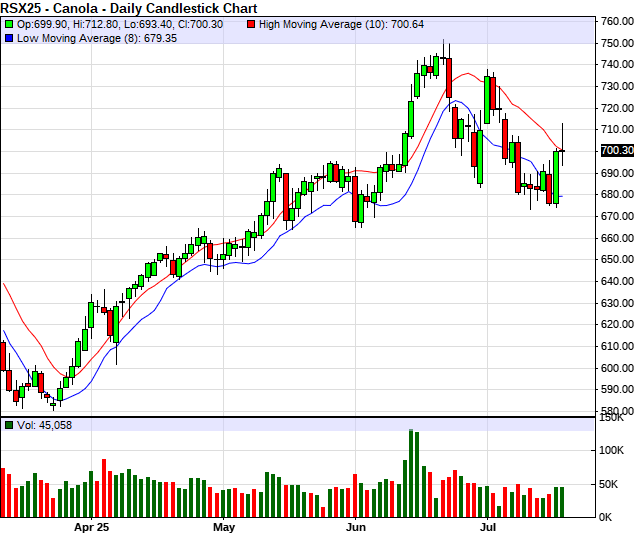Click the Vol: 45,058 volume label
This screenshot has width=640, height=536.
tap(43, 425)
